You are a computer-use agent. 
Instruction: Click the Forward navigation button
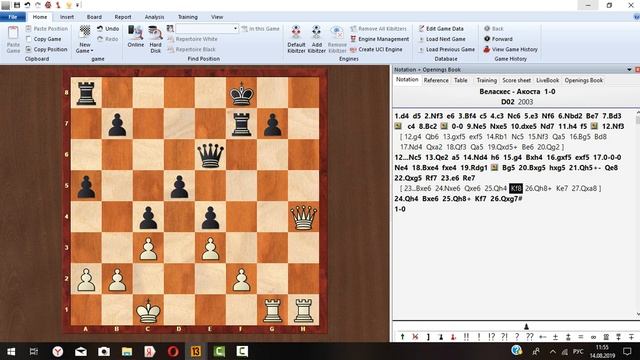point(498,39)
